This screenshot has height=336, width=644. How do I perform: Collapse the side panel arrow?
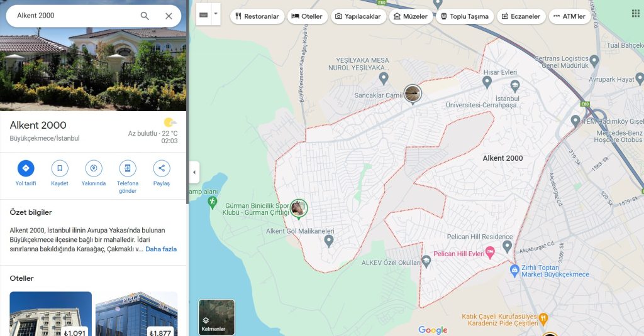[194, 172]
